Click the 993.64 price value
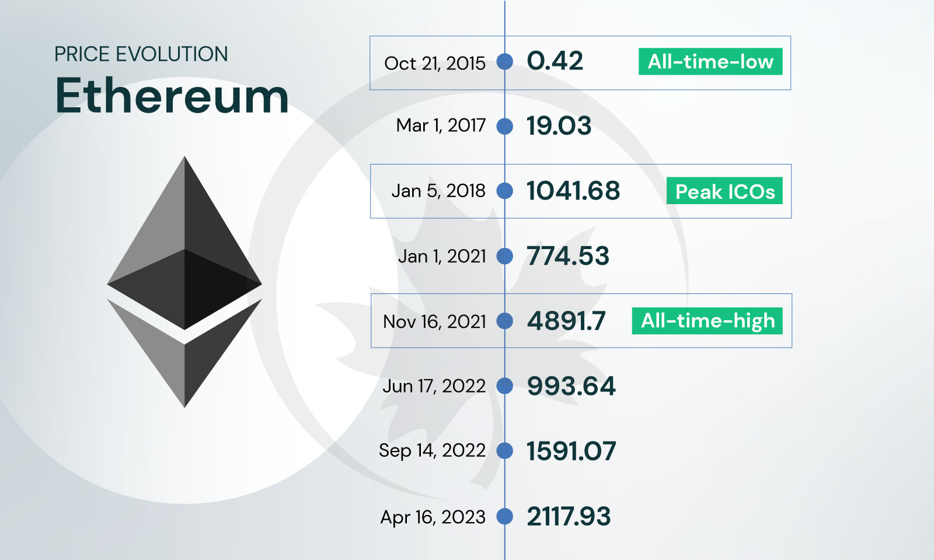 click(x=571, y=386)
